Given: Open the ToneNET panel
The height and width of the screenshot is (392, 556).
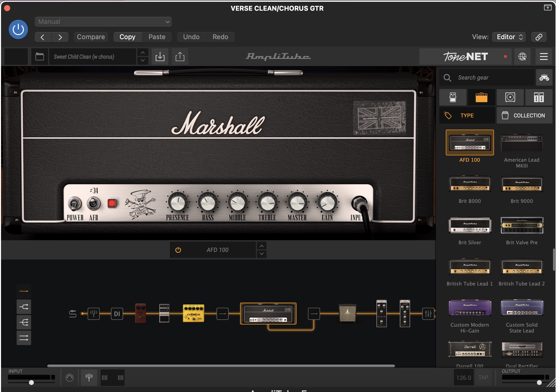Looking at the screenshot, I should pos(465,56).
